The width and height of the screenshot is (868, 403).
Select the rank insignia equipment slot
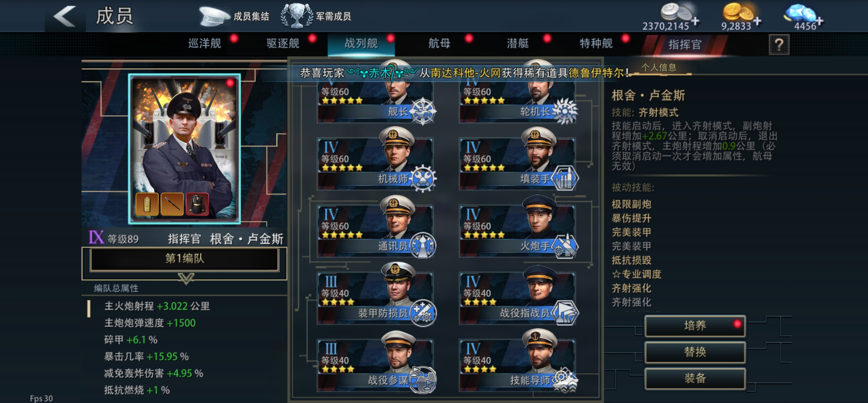(147, 204)
